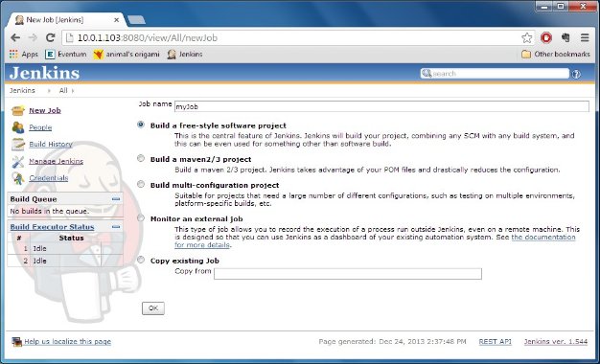Screen dimensions: 600x364
Task: Close the New Job browser tab
Action: pos(116,20)
